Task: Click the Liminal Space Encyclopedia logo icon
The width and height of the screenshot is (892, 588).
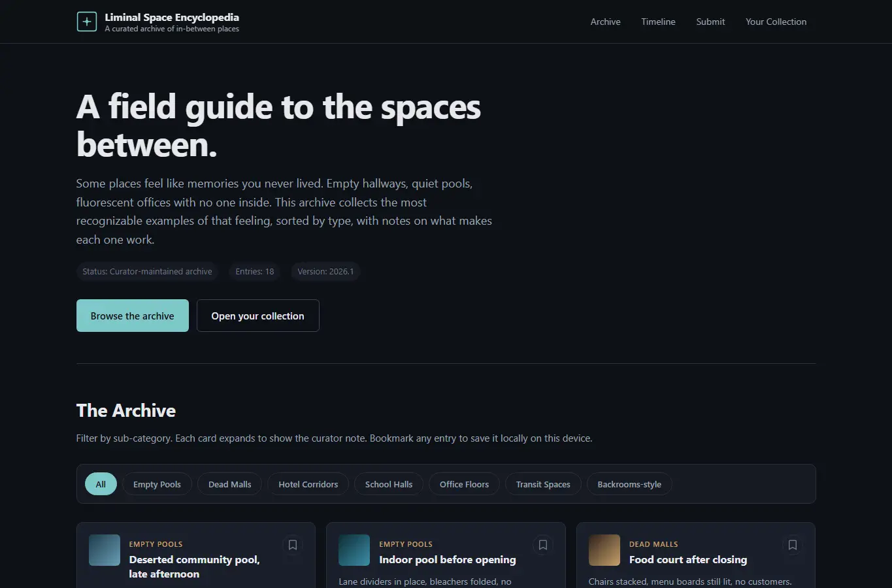Action: pyautogui.click(x=86, y=22)
